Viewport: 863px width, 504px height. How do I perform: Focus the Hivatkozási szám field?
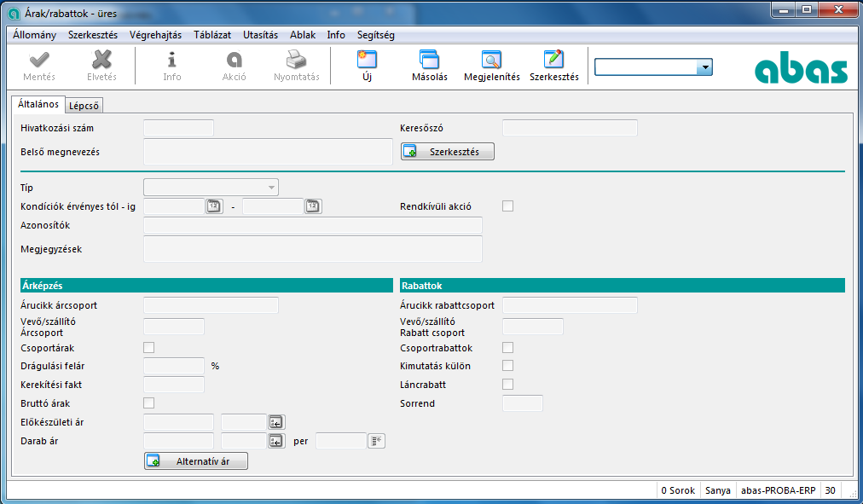(178, 128)
